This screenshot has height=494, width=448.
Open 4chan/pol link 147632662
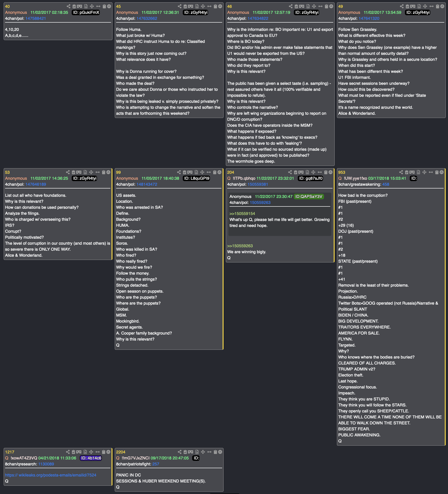coord(147,18)
